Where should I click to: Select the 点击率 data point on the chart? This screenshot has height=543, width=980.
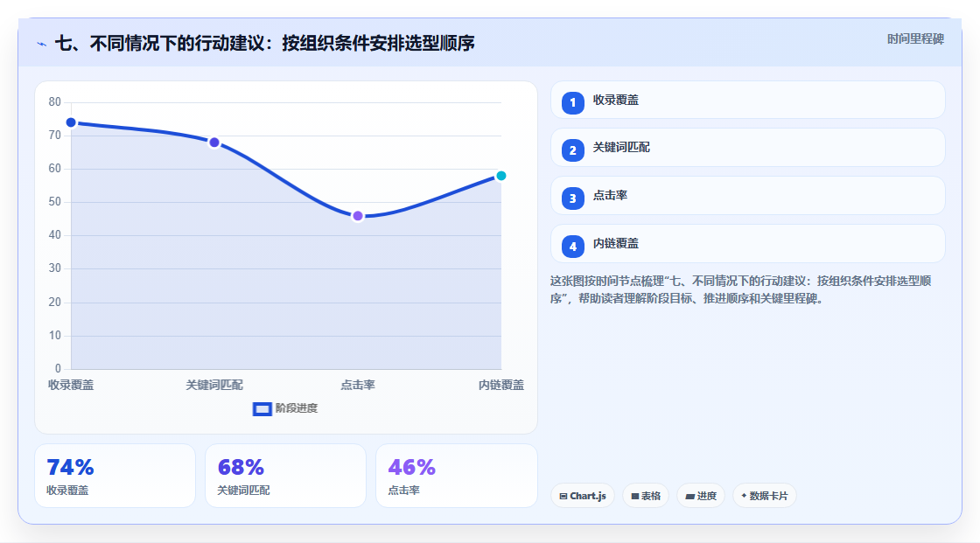click(x=358, y=216)
